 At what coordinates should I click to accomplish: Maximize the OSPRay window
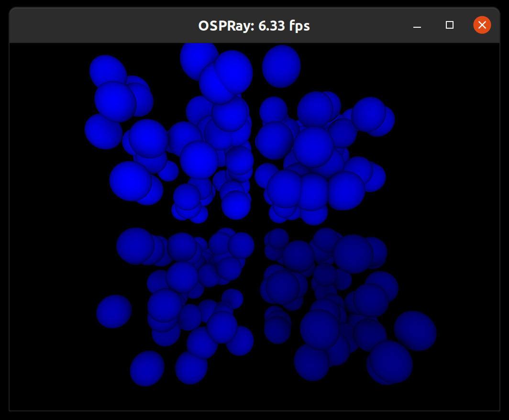(450, 25)
